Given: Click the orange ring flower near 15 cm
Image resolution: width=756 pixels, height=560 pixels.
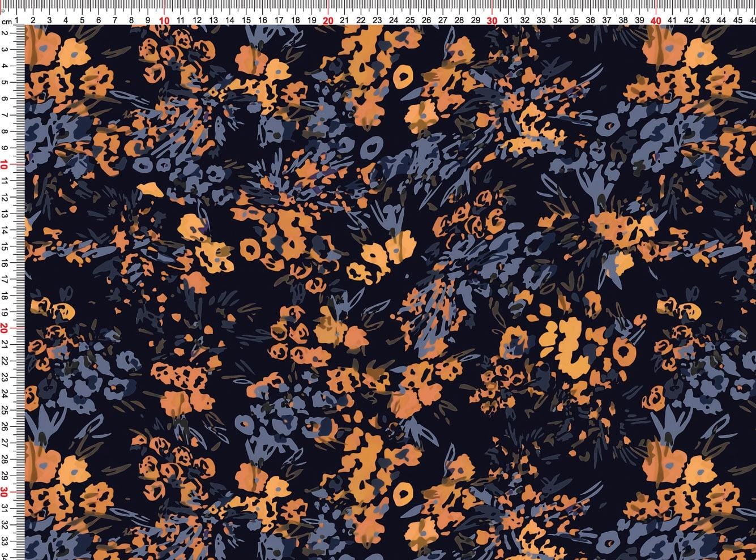Looking at the screenshot, I should tap(248, 247).
